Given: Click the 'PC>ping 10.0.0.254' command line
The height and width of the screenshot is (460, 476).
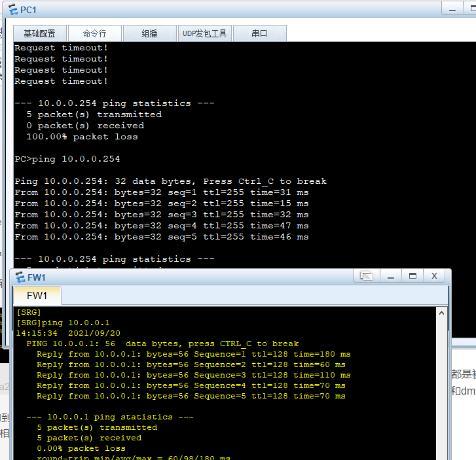Looking at the screenshot, I should (x=67, y=159).
